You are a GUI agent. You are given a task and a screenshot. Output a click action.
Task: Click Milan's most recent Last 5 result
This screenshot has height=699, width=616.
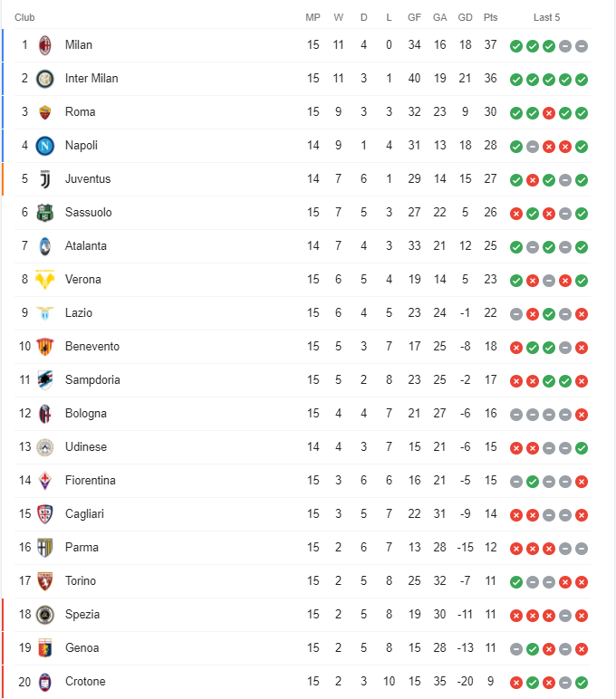[582, 45]
